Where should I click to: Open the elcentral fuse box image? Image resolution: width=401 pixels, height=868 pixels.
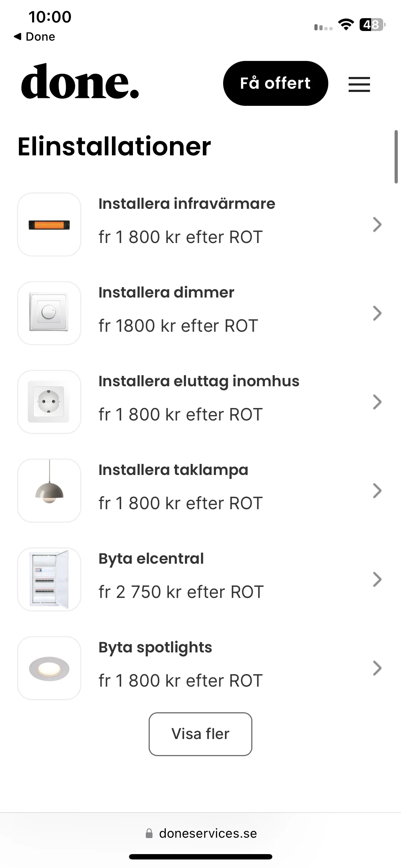pyautogui.click(x=49, y=579)
